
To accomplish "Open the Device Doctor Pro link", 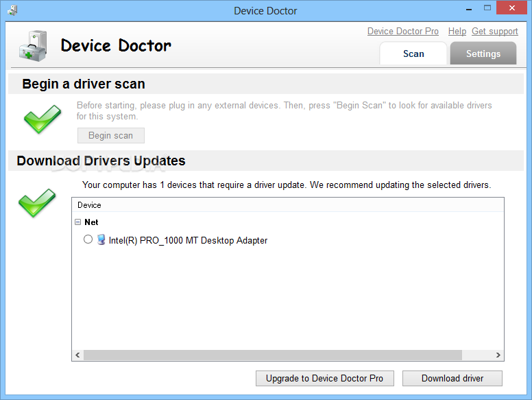I will [402, 32].
